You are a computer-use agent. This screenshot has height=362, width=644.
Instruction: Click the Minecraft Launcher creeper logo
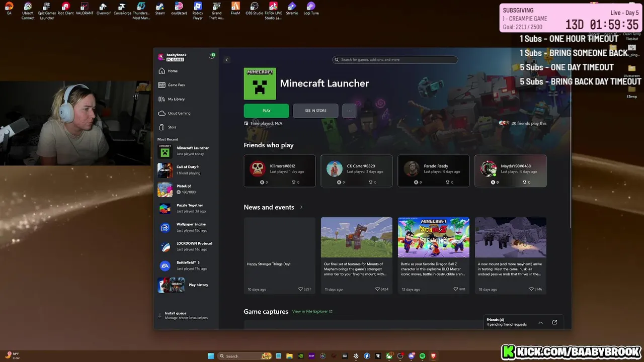click(x=260, y=83)
